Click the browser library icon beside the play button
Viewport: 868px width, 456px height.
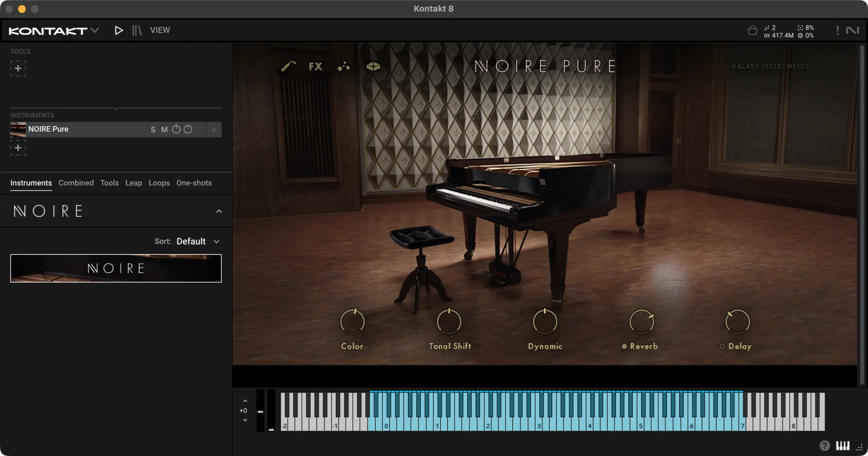137,30
